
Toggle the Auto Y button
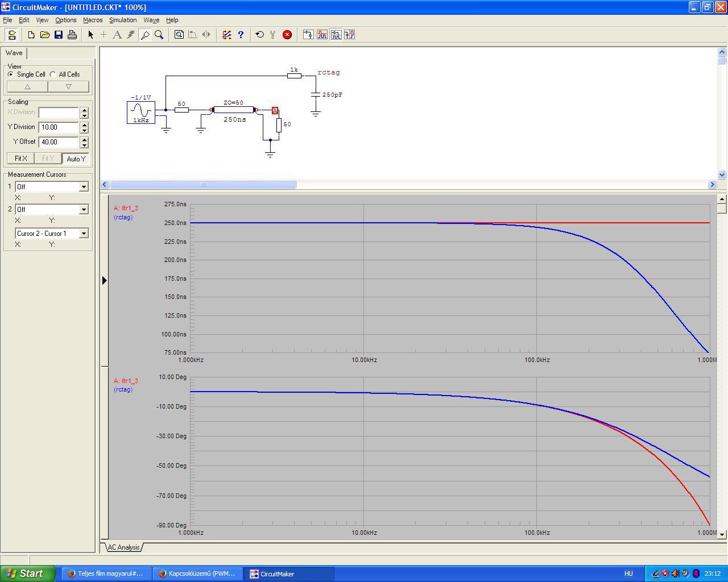click(76, 159)
